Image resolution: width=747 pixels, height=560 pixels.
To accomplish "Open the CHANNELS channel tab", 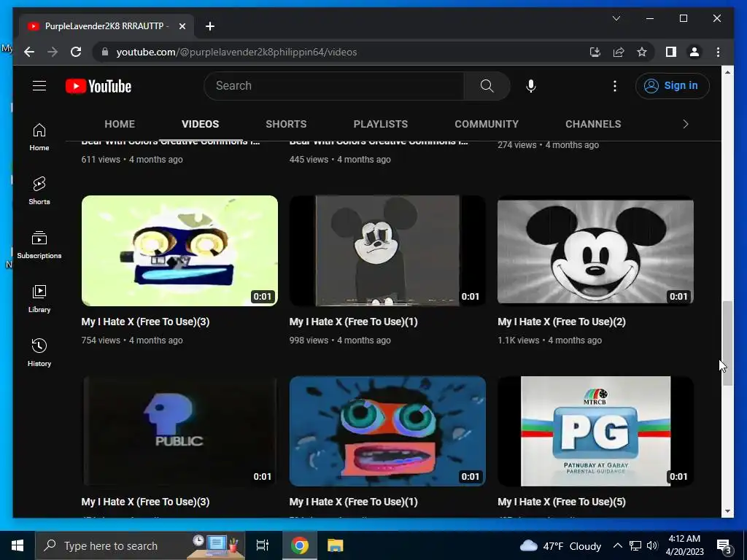I will pyautogui.click(x=593, y=124).
